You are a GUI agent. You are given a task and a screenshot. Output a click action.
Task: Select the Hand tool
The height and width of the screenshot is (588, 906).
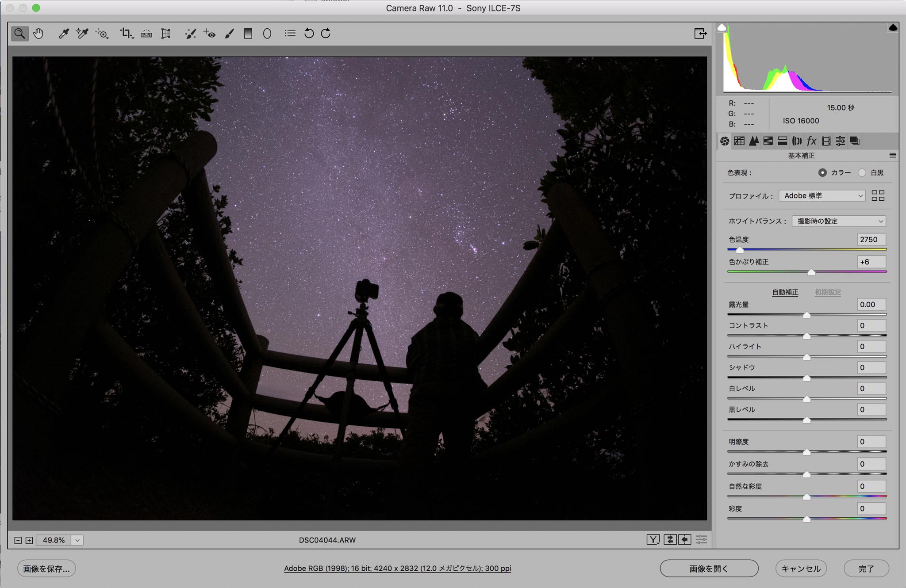coord(38,34)
